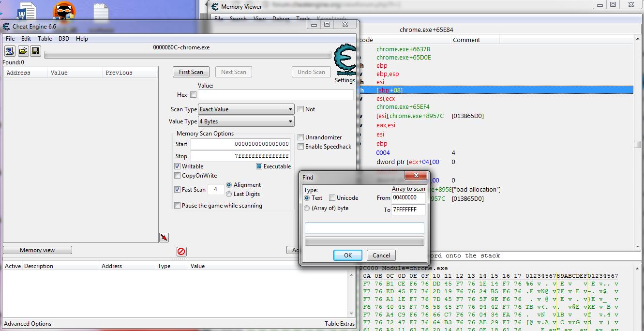Click the save floppy disk icon
644x331 pixels.
click(x=35, y=51)
